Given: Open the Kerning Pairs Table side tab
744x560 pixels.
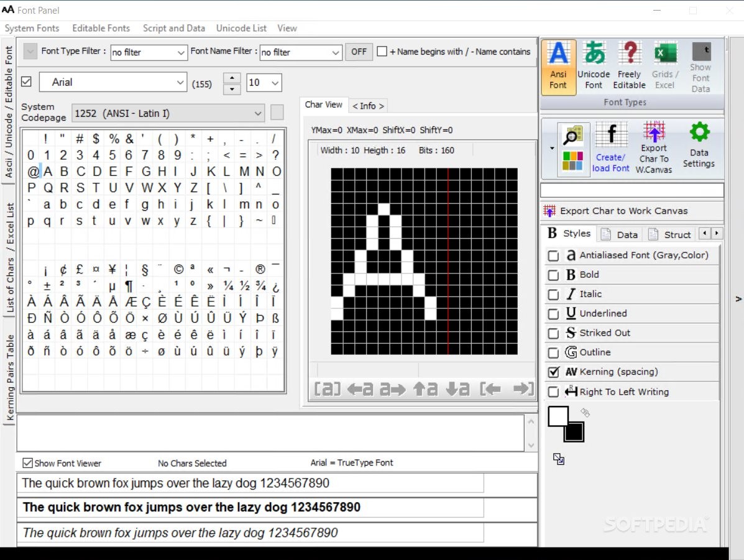Looking at the screenshot, I should [x=9, y=378].
